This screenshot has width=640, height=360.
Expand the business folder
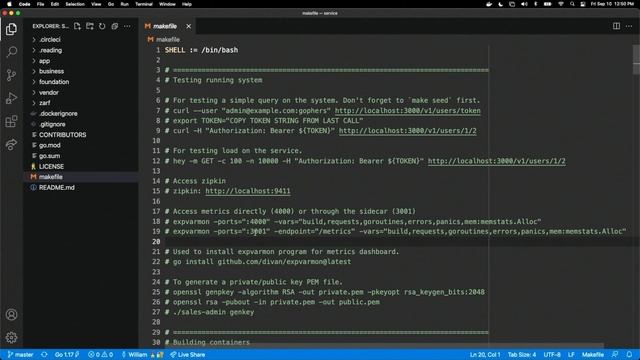[51, 71]
